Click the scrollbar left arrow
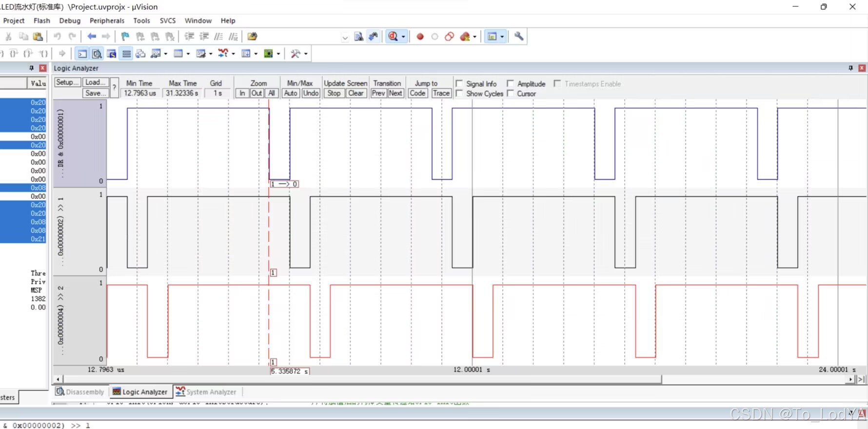868x429 pixels. click(x=58, y=379)
